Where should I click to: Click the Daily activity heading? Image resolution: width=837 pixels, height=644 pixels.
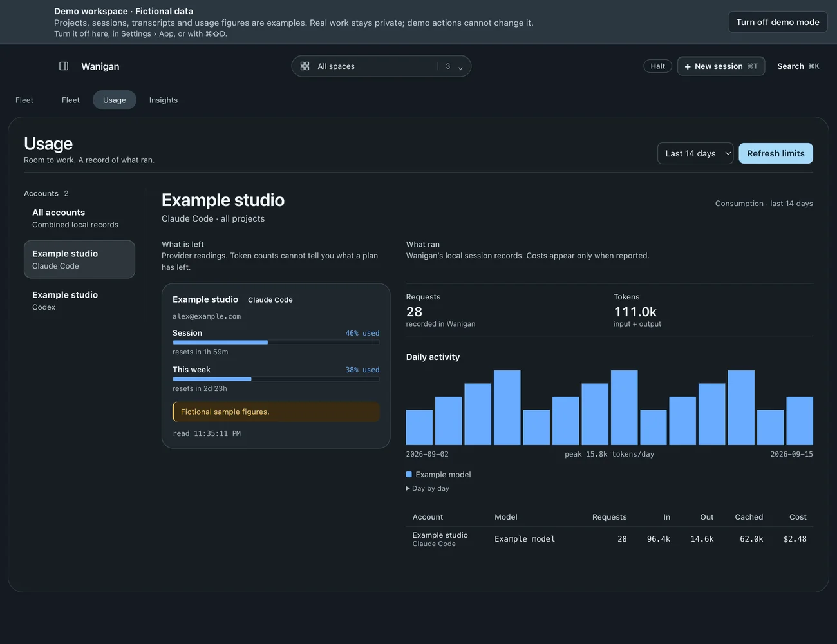pyautogui.click(x=433, y=357)
